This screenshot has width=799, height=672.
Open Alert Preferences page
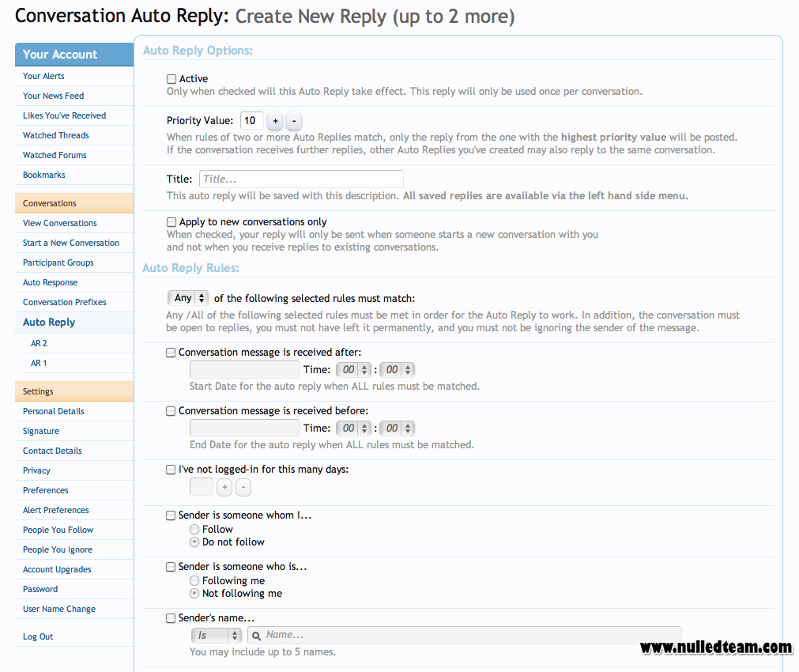[x=56, y=511]
